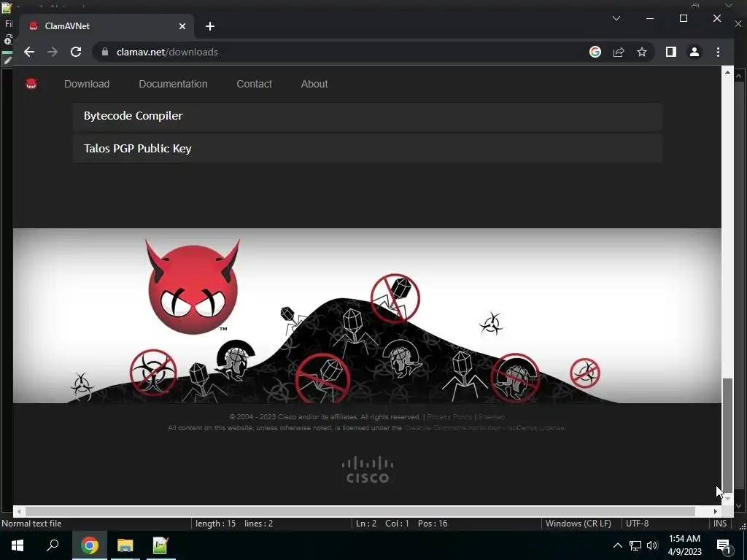Show hidden system tray icons
The width and height of the screenshot is (747, 560).
coord(617,545)
